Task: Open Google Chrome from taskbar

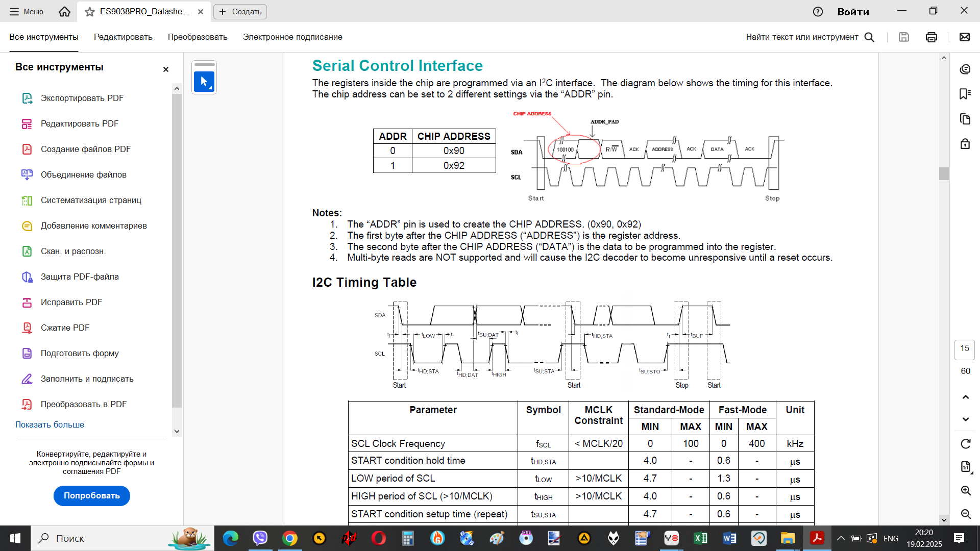Action: pos(289,538)
